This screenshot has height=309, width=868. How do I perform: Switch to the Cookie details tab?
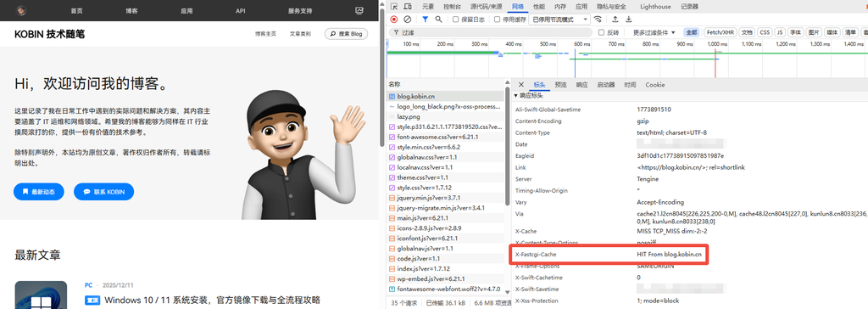pos(655,85)
